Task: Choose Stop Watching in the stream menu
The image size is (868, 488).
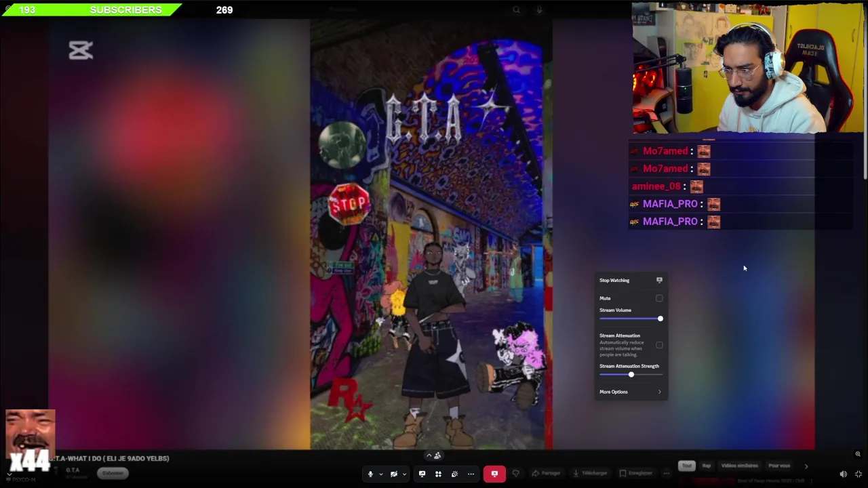Action: pos(631,280)
